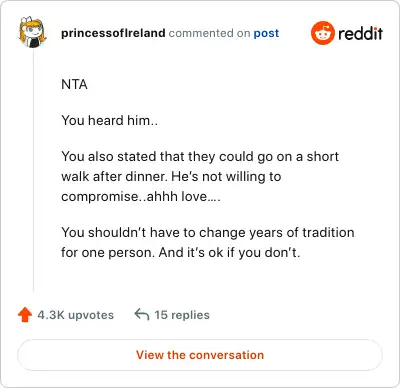The image size is (400, 388).
Task: Open the 15 replies link
Action: (x=182, y=315)
